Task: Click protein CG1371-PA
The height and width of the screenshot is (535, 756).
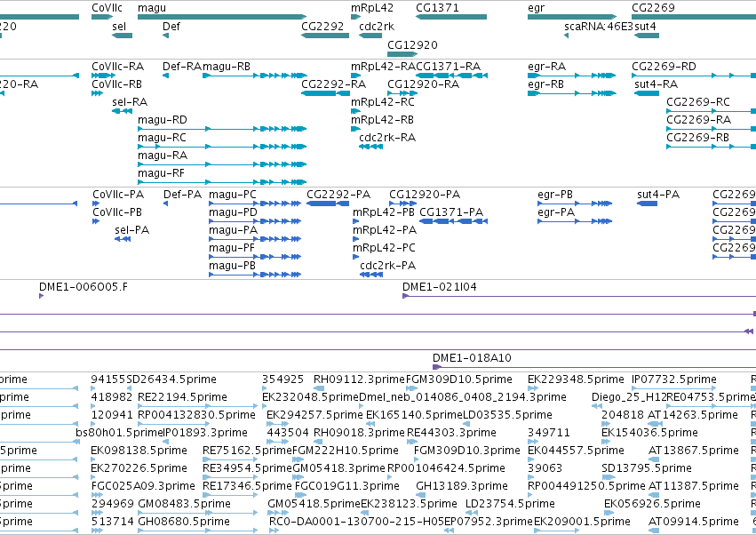Action: pyautogui.click(x=450, y=212)
